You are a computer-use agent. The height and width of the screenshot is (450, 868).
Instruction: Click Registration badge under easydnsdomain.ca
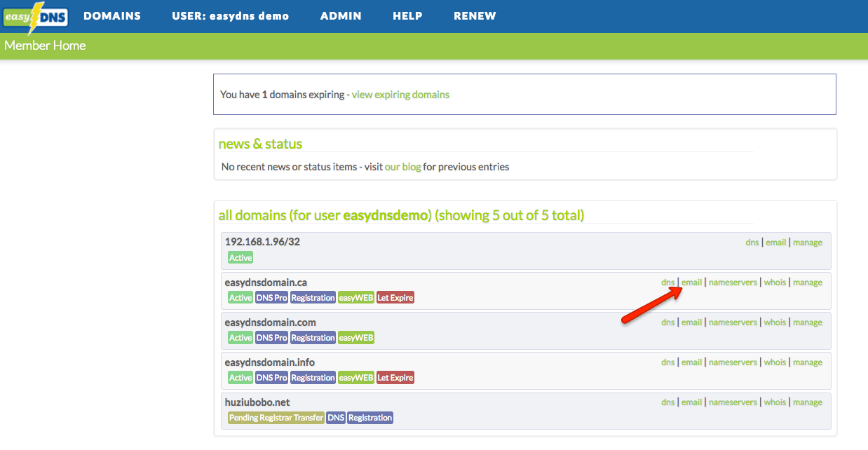click(x=313, y=298)
